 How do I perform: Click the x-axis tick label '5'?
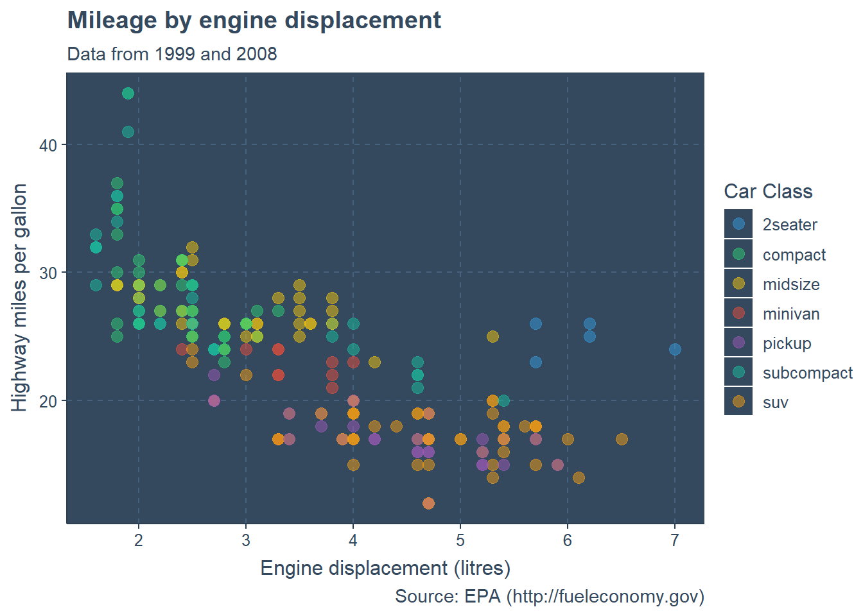[460, 540]
